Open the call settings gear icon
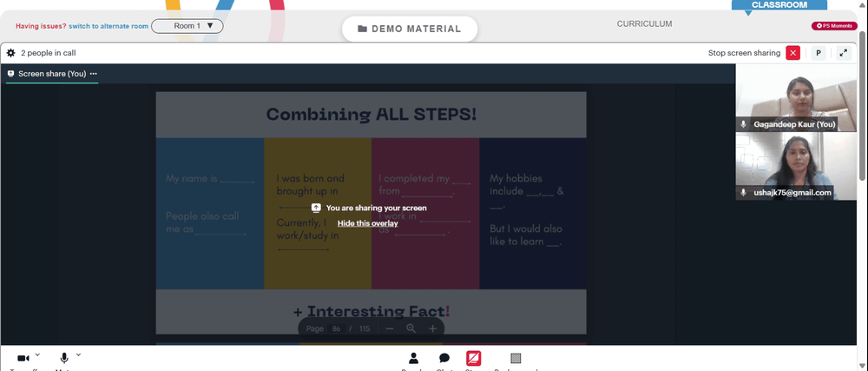The width and height of the screenshot is (868, 371). coord(10,53)
